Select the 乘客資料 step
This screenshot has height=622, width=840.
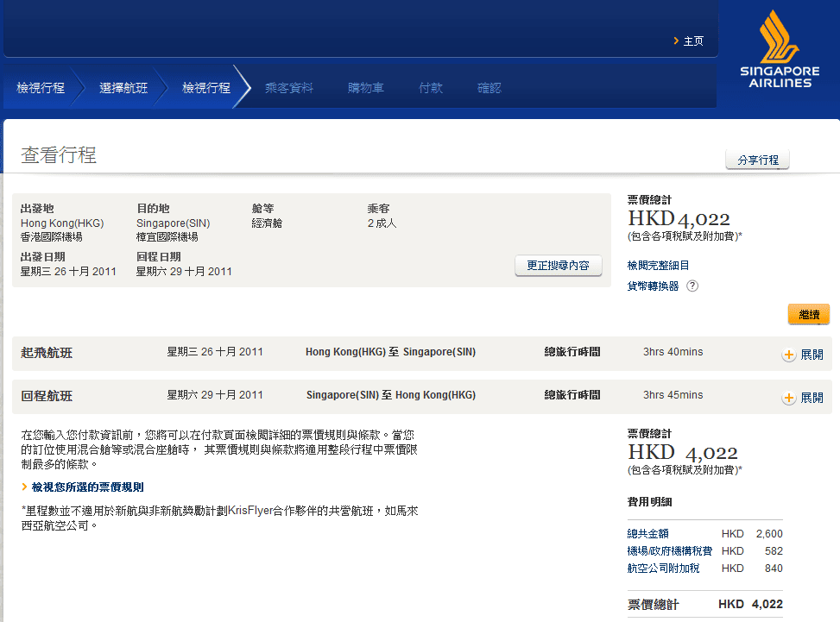pos(288,88)
